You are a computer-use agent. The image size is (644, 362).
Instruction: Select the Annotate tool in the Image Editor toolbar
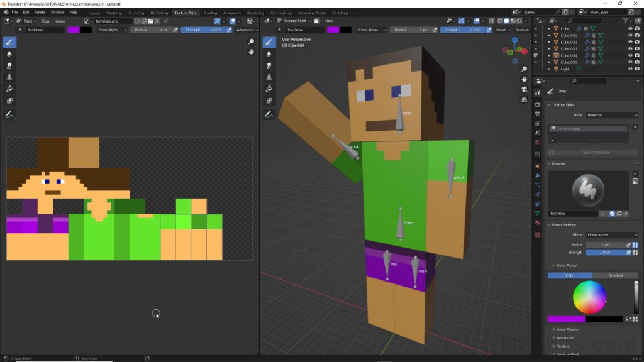(9, 114)
